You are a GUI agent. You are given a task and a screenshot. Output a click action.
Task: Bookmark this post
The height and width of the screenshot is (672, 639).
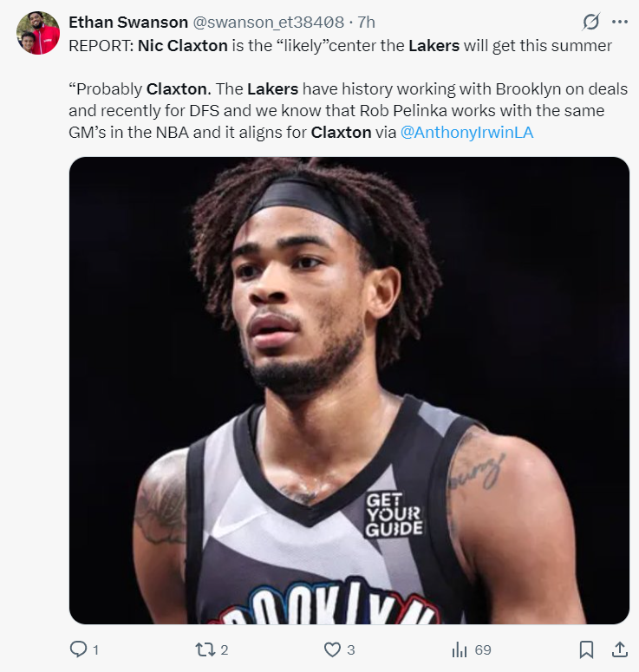(587, 649)
